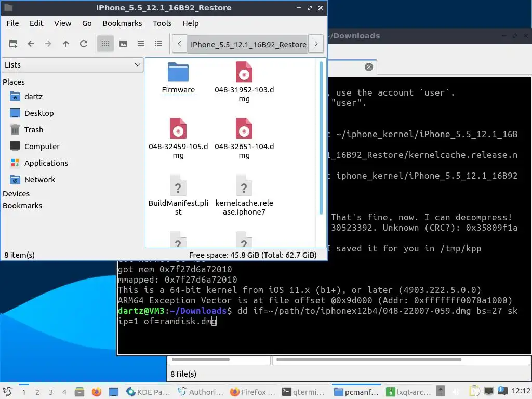This screenshot has width=532, height=399.
Task: Click 8 file(s) status in background window
Action: click(x=183, y=374)
